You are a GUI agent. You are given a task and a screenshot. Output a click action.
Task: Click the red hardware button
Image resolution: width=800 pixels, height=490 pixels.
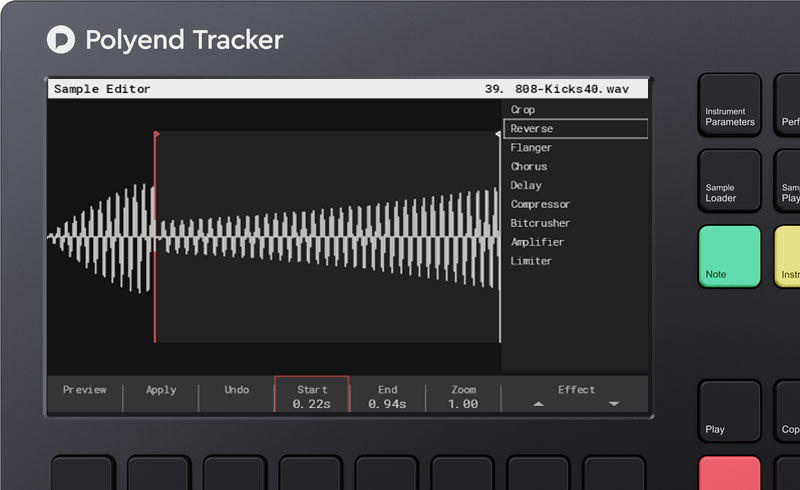coord(730,473)
